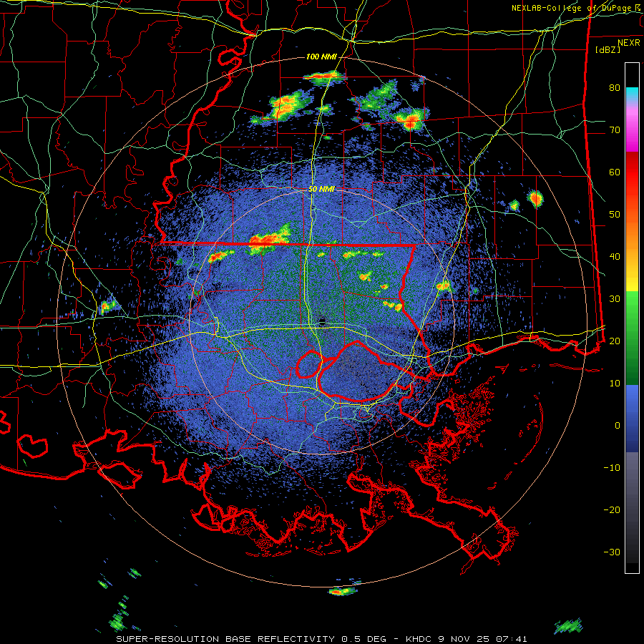Click the -30 value on the dBZ scale

click(612, 552)
